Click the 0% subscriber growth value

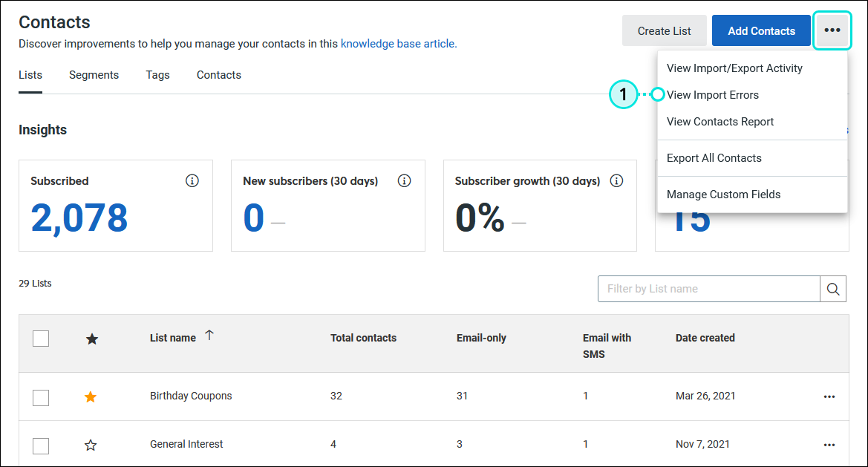tap(480, 218)
